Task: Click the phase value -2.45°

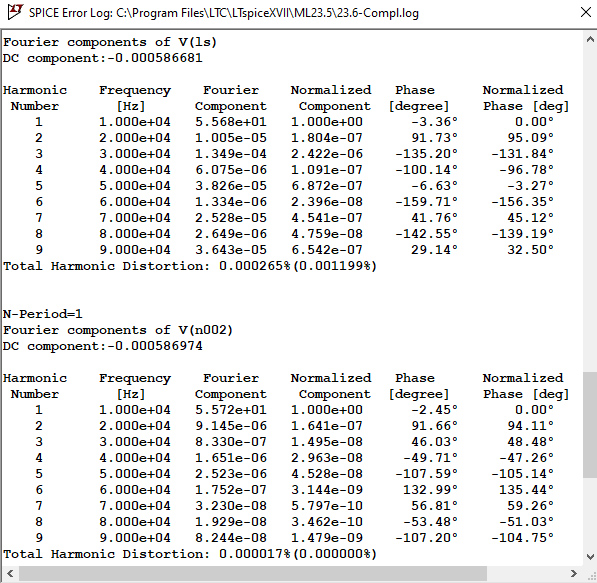Action: [x=434, y=410]
